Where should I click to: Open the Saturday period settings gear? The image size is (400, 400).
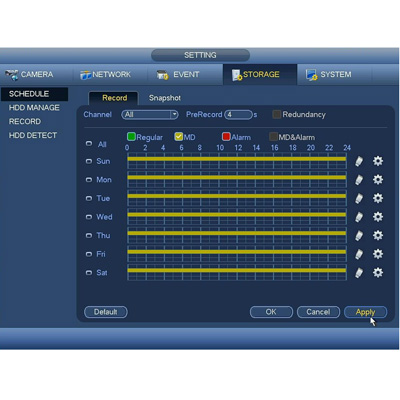[x=378, y=273]
